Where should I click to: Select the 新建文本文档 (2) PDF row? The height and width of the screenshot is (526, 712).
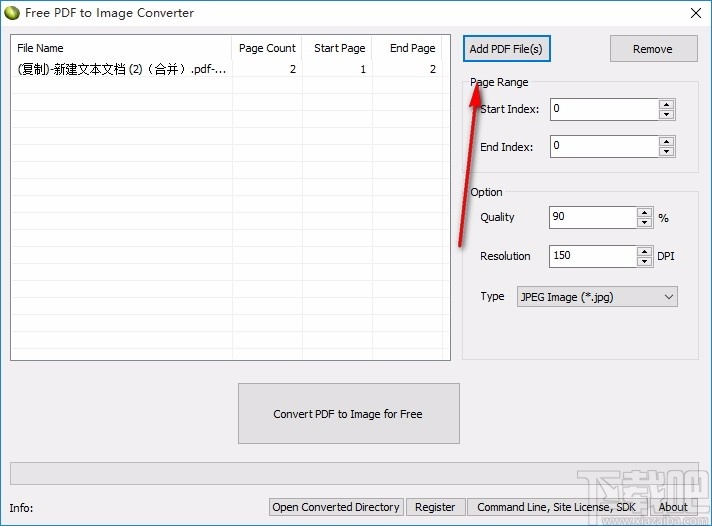point(227,69)
